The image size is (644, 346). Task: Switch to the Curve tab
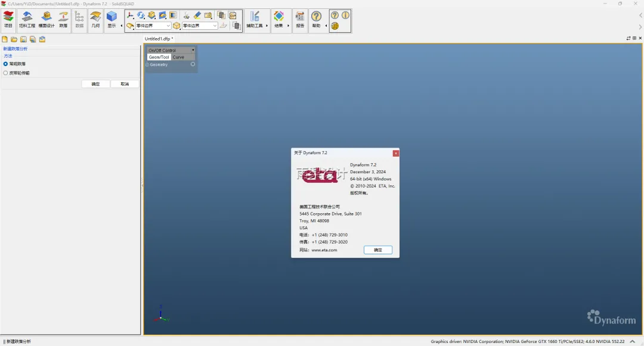pos(178,57)
